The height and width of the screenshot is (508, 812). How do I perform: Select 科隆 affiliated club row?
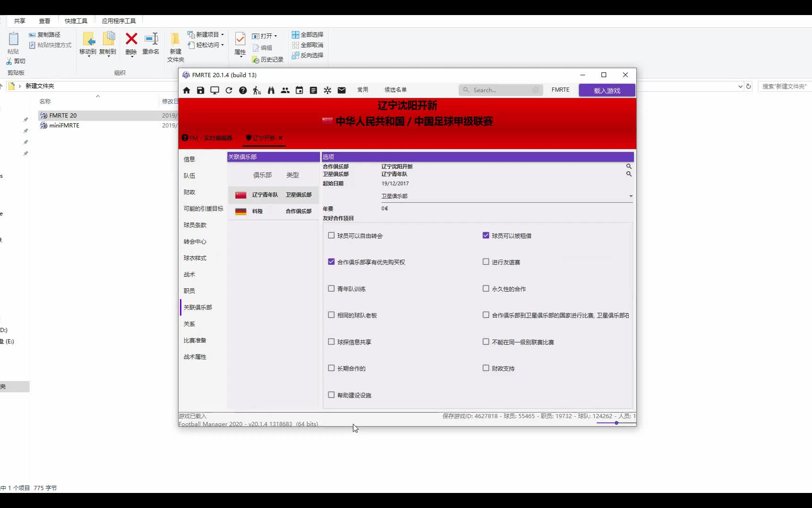tap(273, 211)
